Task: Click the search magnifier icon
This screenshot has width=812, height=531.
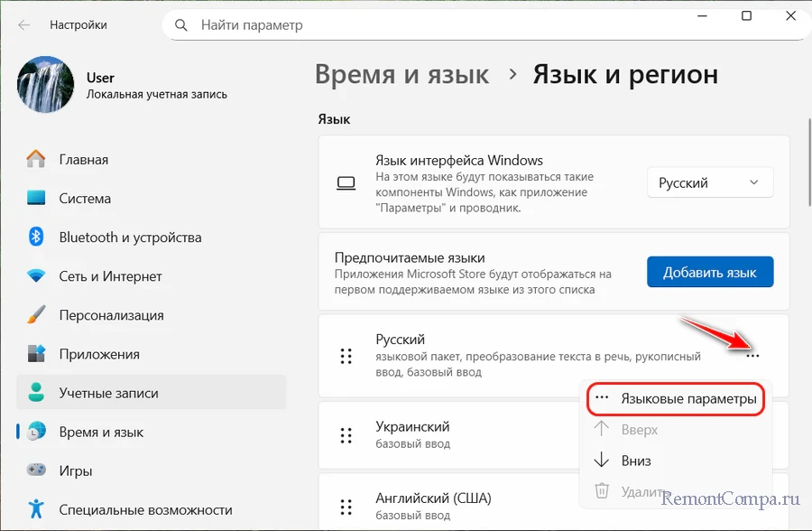Action: (x=181, y=25)
